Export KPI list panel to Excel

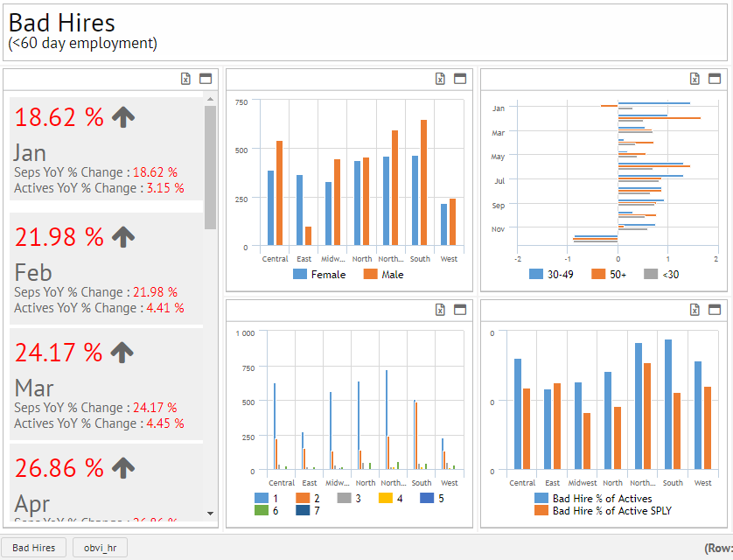185,79
